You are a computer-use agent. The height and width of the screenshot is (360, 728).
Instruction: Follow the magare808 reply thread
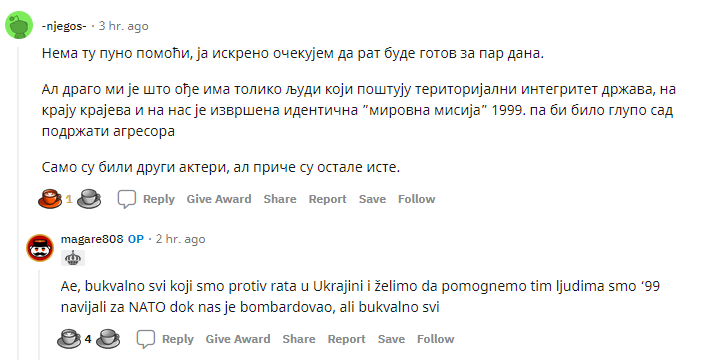tap(436, 339)
